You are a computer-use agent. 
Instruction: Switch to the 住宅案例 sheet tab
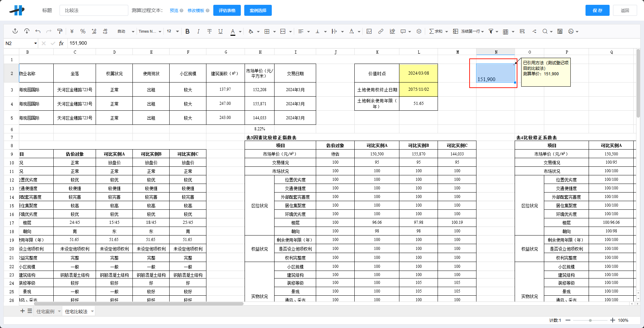coord(45,311)
